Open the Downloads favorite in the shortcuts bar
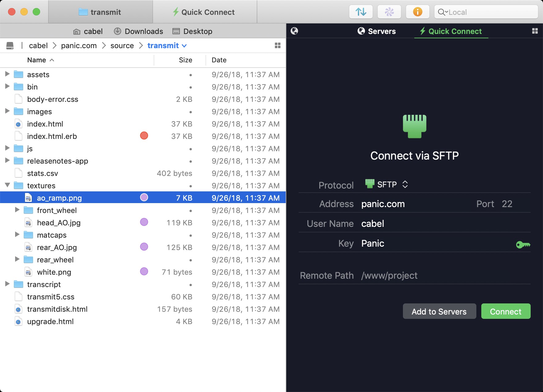The height and width of the screenshot is (392, 543). [138, 31]
